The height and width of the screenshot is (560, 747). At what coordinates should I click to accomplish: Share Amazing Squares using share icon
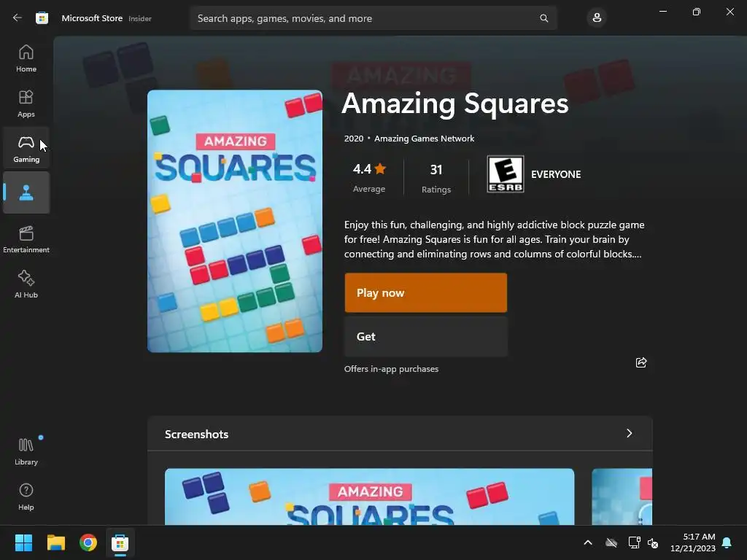pyautogui.click(x=641, y=362)
